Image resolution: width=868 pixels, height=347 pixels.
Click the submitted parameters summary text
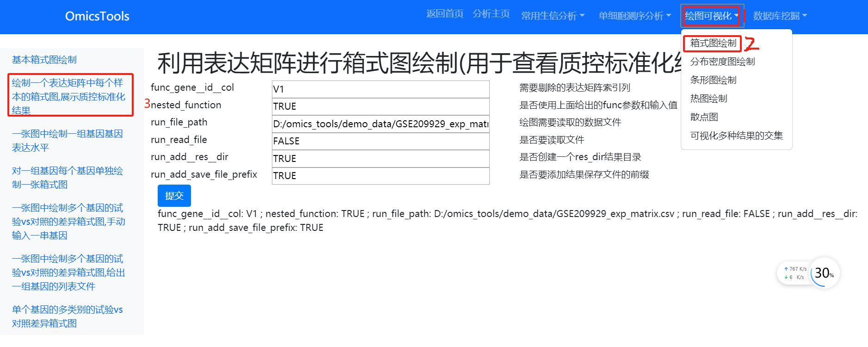508,221
